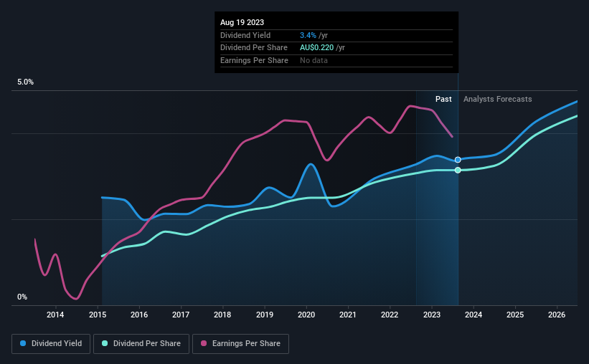
Task: Click the 2024 x-axis year label
Action: coord(473,315)
